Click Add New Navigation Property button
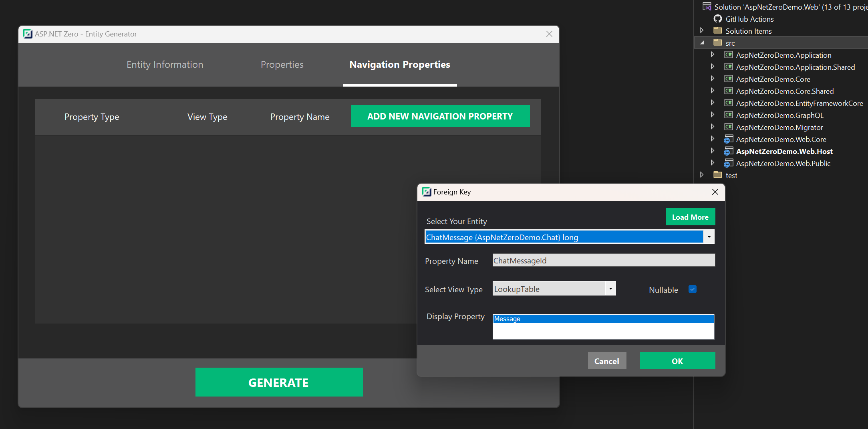Viewport: 868px width, 429px height. pyautogui.click(x=440, y=116)
